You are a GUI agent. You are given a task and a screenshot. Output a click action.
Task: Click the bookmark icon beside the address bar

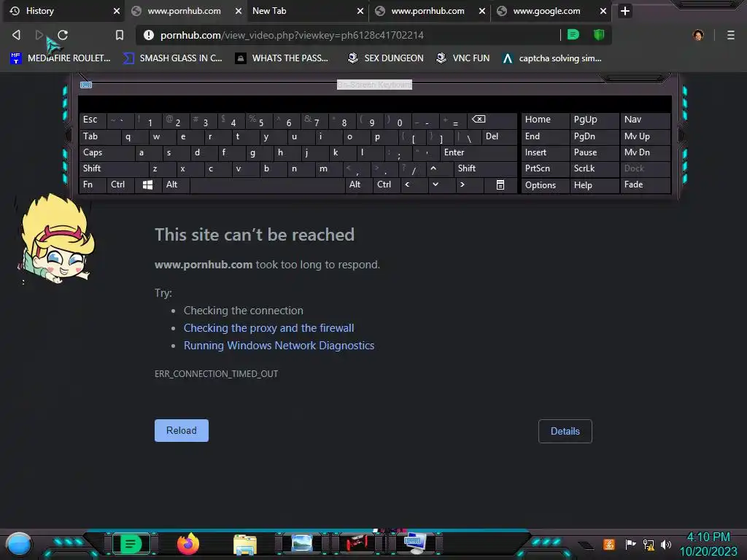(x=120, y=35)
